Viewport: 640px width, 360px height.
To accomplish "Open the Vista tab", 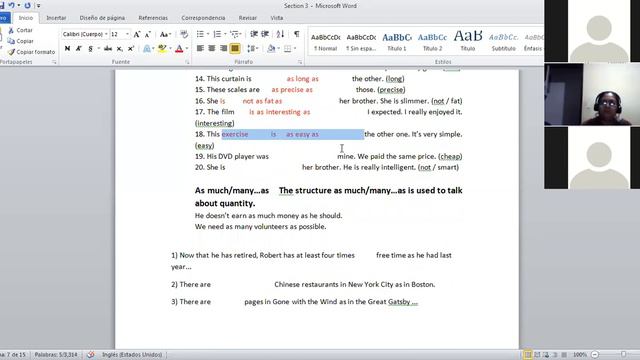I will 277,18.
